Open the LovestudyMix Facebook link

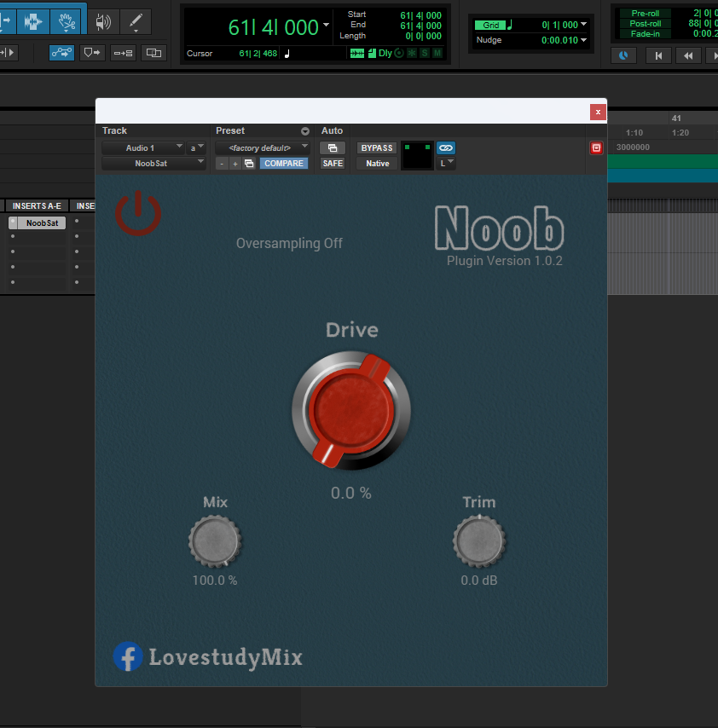pos(128,657)
